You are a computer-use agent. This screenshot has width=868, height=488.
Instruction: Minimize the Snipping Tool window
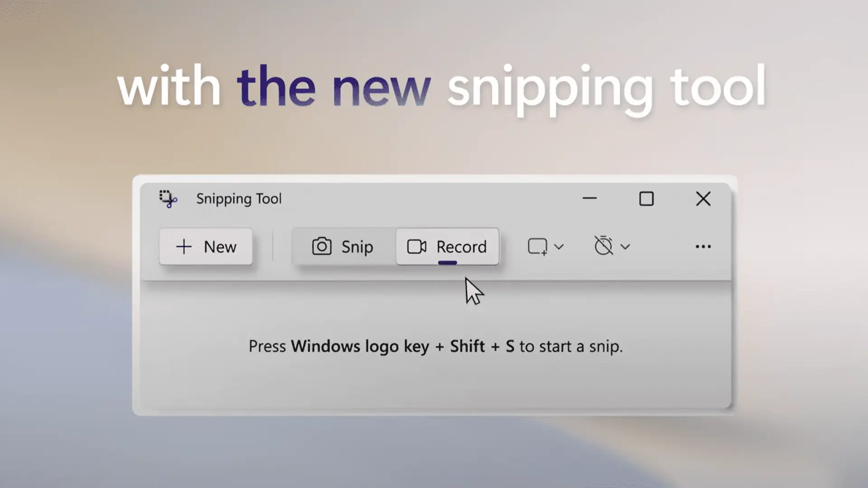point(590,198)
